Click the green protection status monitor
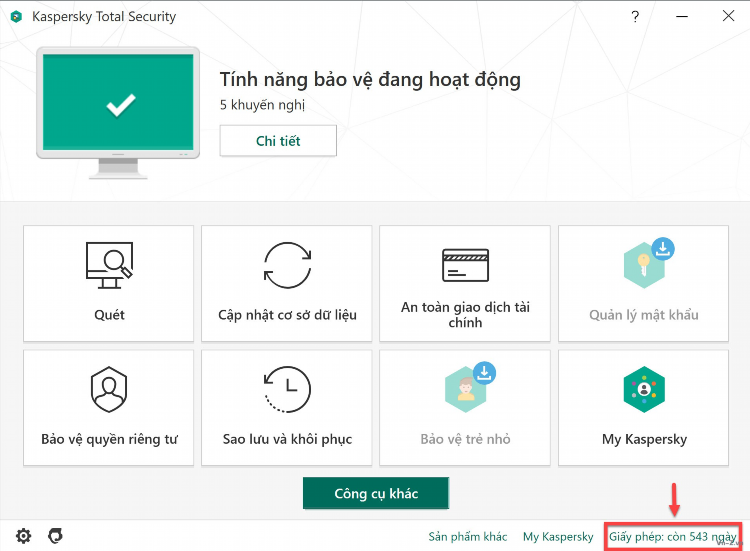Viewport: 750px width, 551px height. [118, 112]
